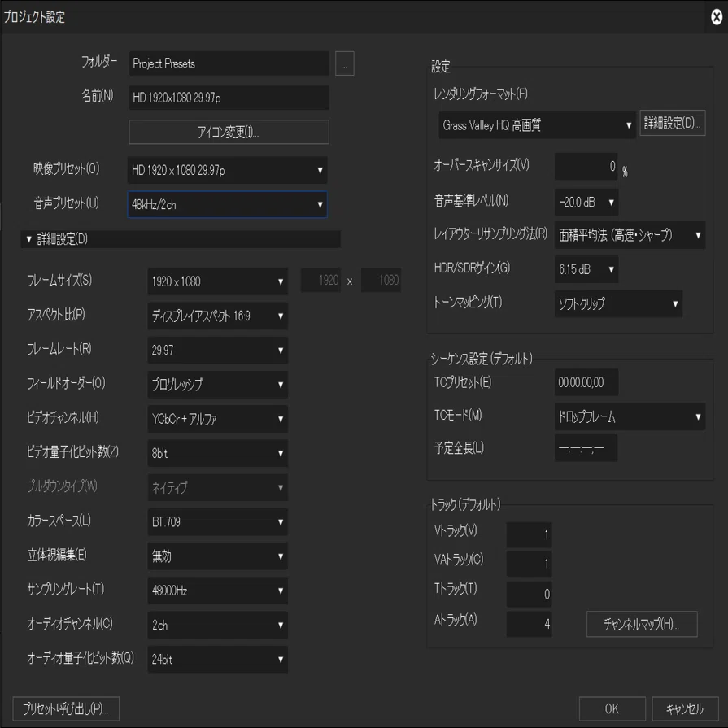Close the プロジェクト設定 dialog
Viewport: 728px width, 728px height.
click(717, 17)
